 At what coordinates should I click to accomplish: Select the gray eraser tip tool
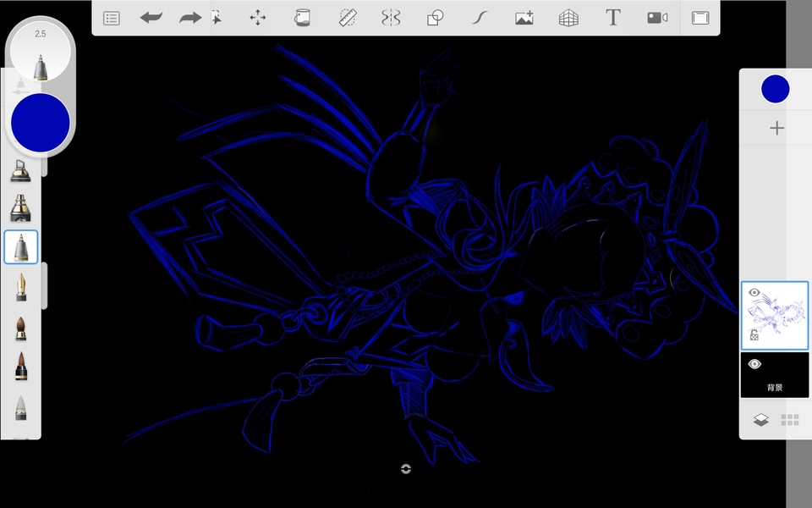tap(20, 407)
